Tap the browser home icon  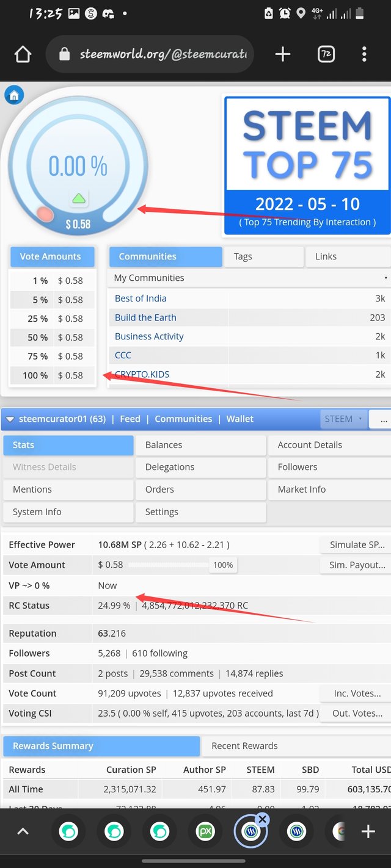(23, 54)
